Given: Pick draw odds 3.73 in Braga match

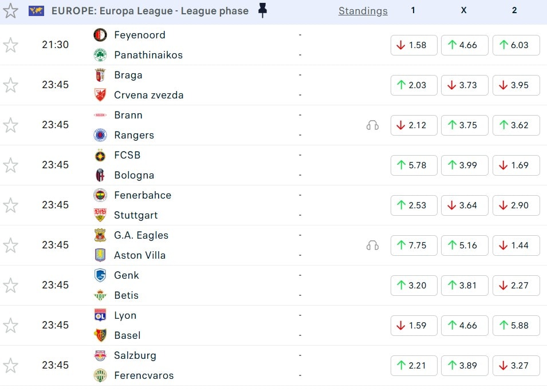Looking at the screenshot, I should coord(464,85).
